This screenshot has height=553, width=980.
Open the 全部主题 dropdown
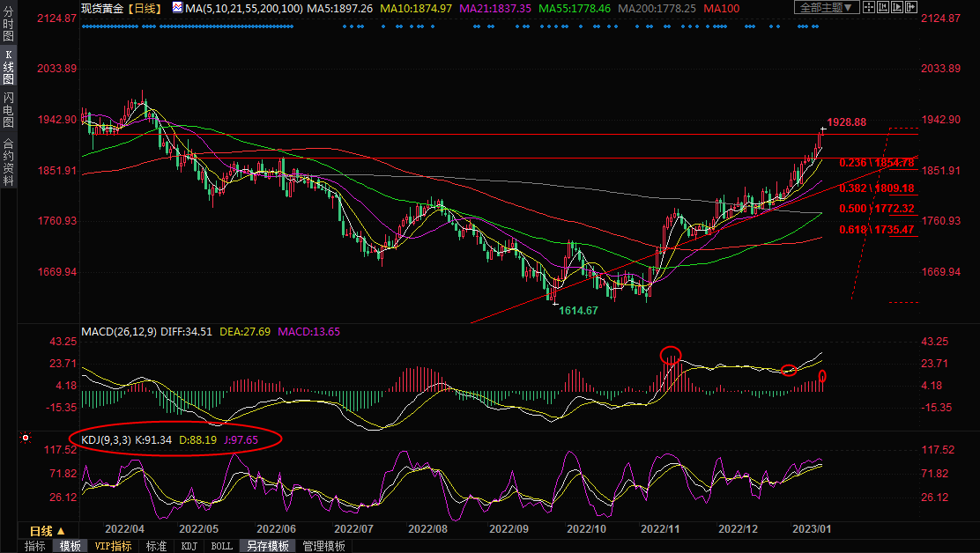tap(826, 8)
